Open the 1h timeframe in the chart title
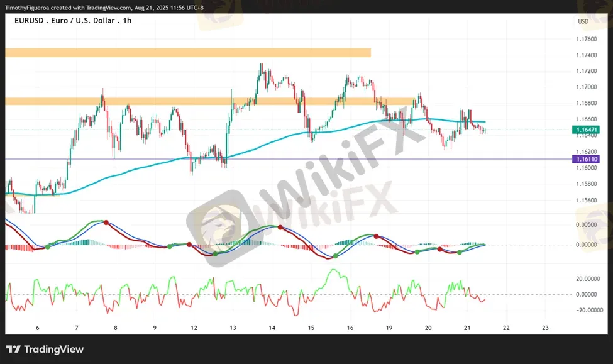The height and width of the screenshot is (364, 613). tap(127, 21)
